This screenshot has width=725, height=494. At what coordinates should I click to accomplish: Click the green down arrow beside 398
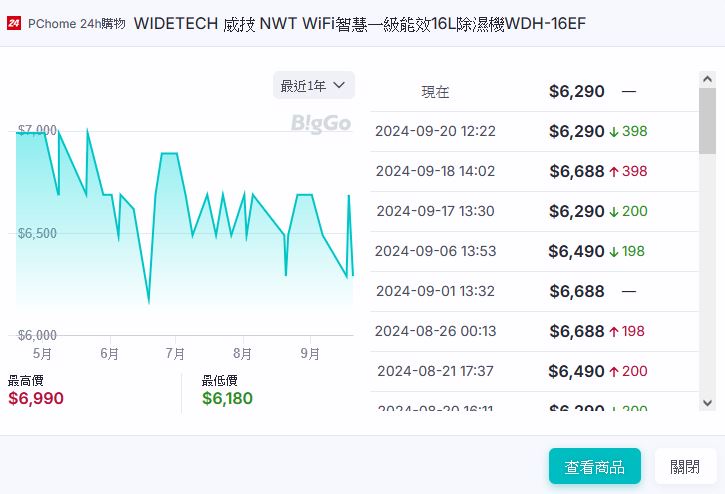(x=614, y=132)
